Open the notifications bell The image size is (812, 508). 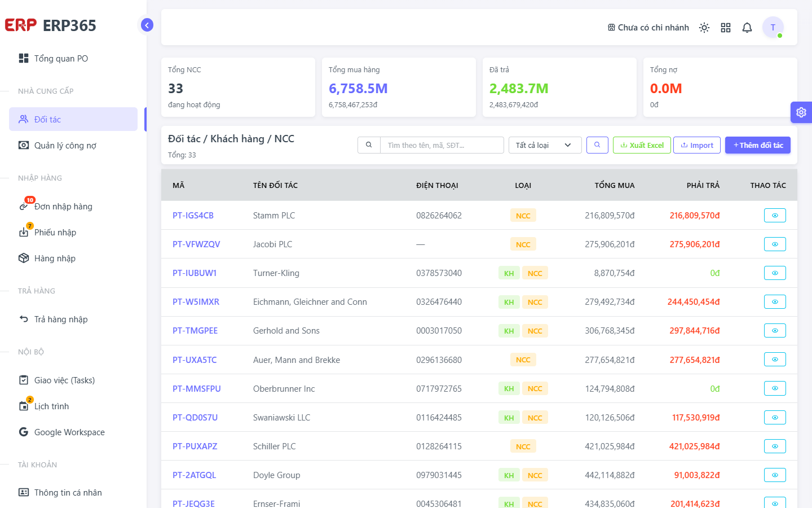click(747, 28)
